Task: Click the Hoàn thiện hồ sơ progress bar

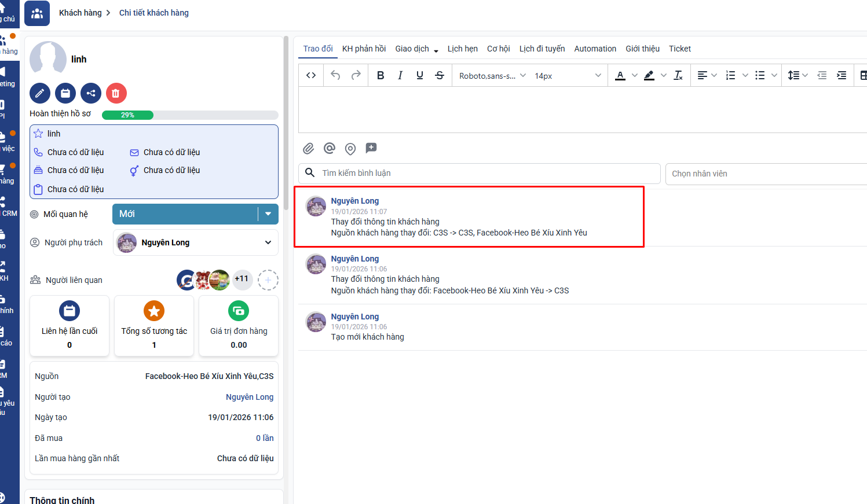Action: pos(190,115)
